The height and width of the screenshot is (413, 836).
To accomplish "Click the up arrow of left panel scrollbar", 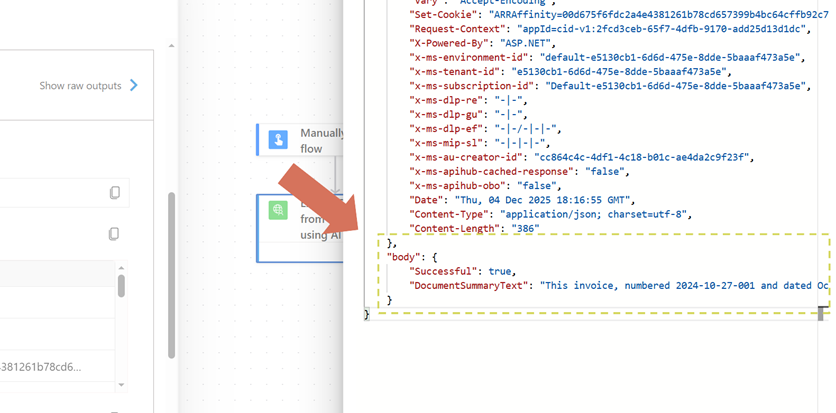I will (x=171, y=46).
